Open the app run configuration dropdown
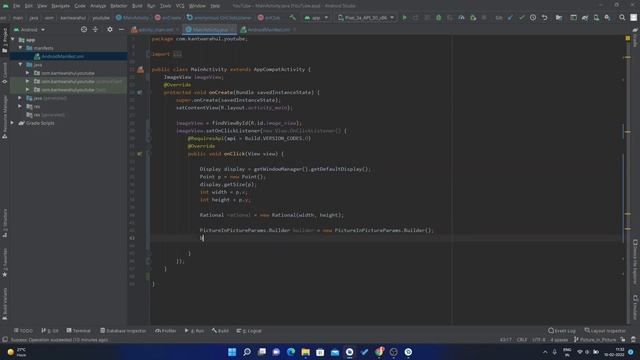The height and width of the screenshot is (360, 640). coord(316,18)
